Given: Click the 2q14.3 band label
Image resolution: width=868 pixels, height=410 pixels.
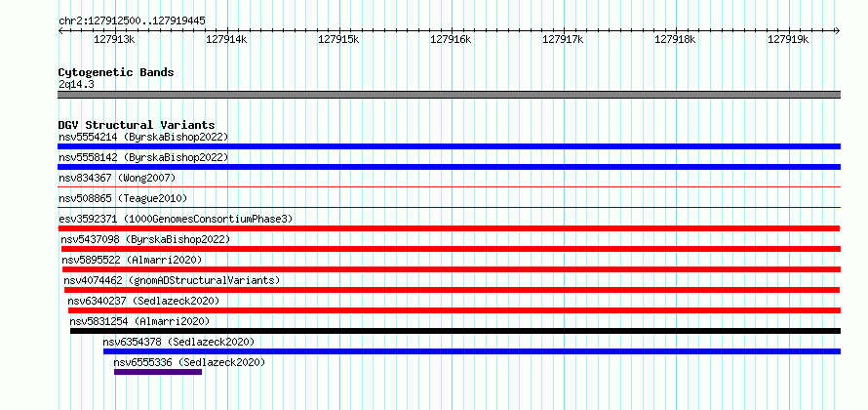Looking at the screenshot, I should pos(76,85).
